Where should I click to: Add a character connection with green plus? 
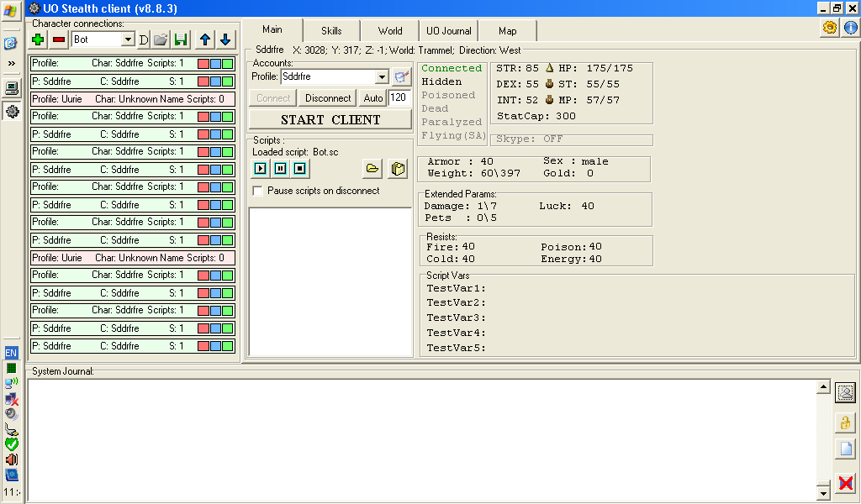(39, 39)
